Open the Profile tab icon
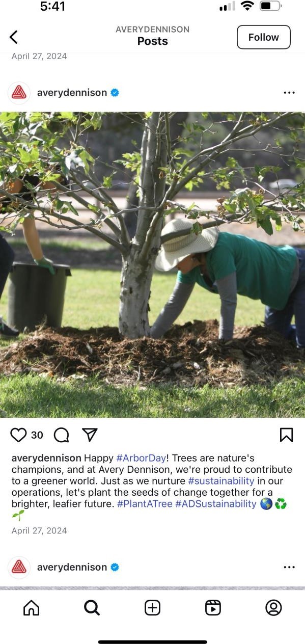The image size is (305, 644). [273, 607]
